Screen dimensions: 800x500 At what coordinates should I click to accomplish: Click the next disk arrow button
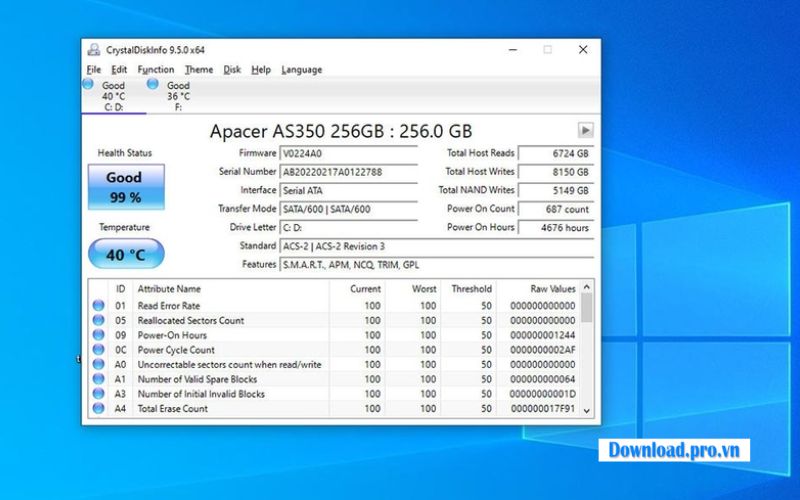pyautogui.click(x=585, y=131)
